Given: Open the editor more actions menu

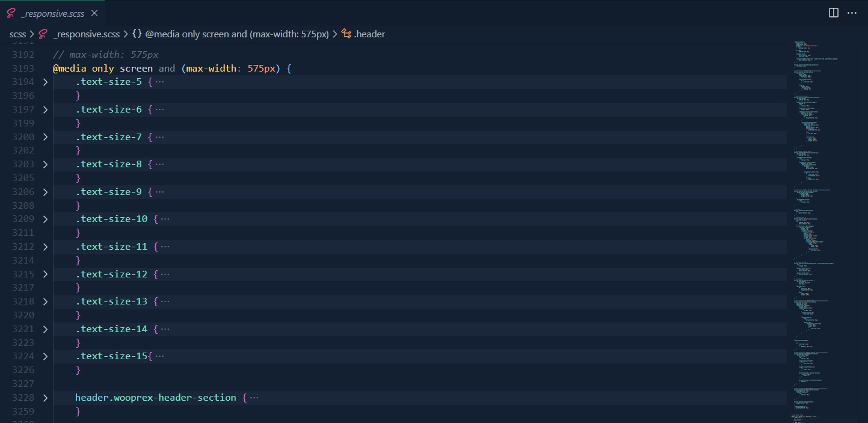Looking at the screenshot, I should (852, 13).
